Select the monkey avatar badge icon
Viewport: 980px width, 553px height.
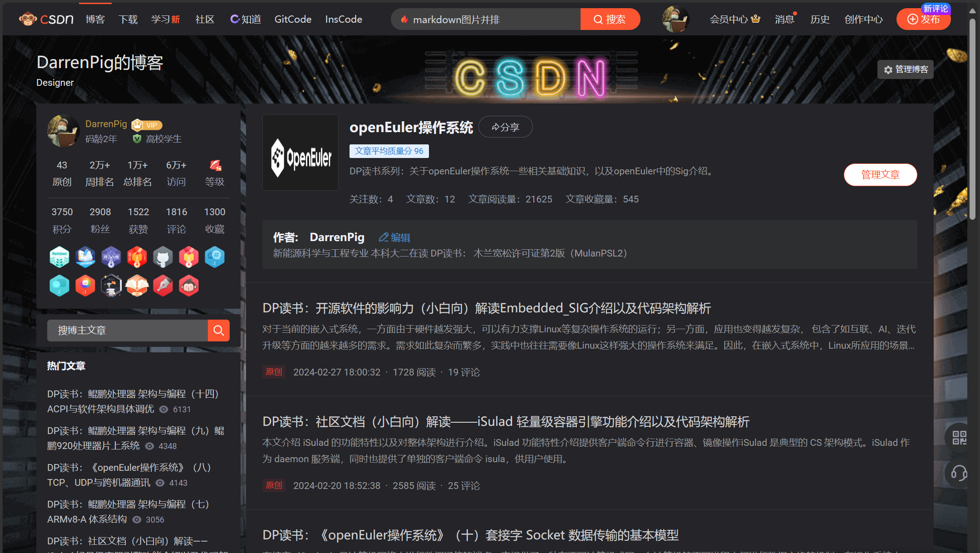coord(188,286)
